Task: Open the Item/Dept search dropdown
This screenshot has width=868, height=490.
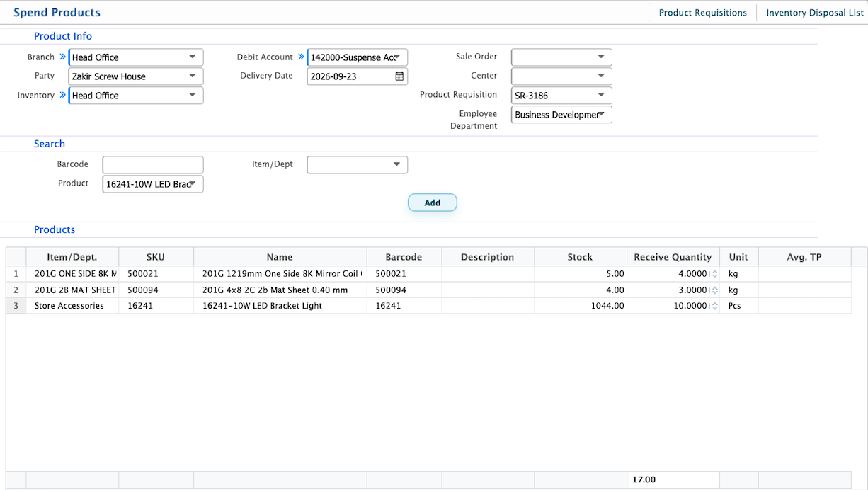Action: (358, 165)
